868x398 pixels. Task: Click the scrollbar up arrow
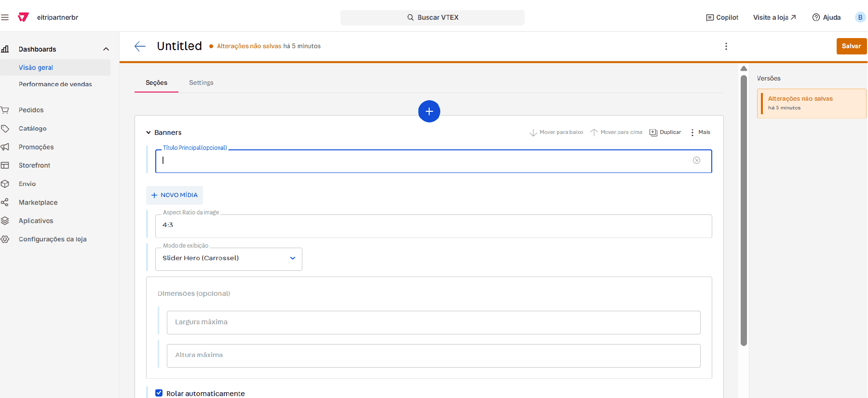[744, 68]
